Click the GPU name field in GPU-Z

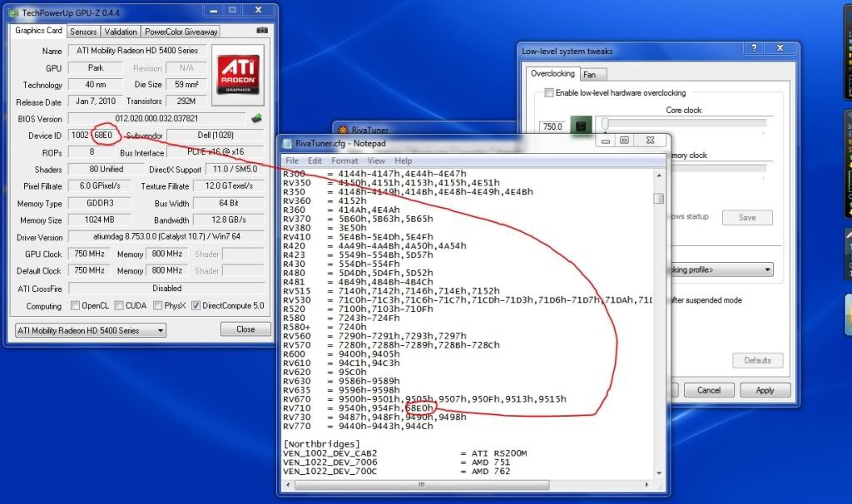(x=137, y=51)
